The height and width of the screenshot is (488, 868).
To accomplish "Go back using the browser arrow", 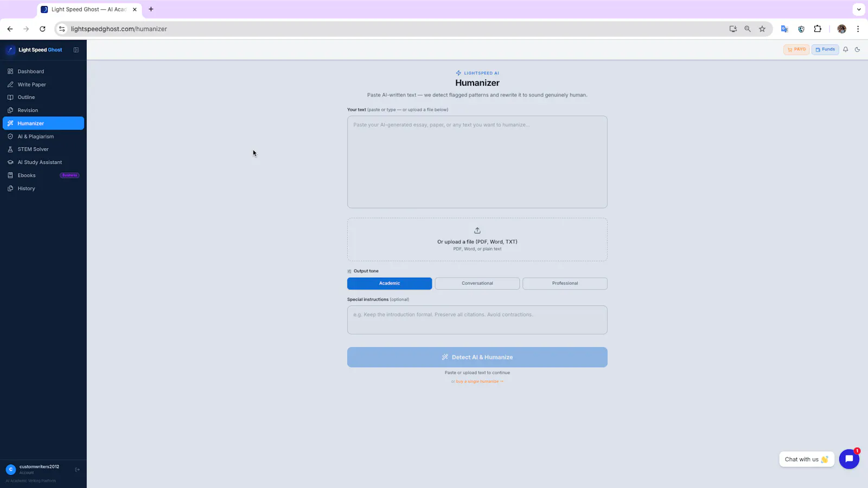I will point(10,29).
